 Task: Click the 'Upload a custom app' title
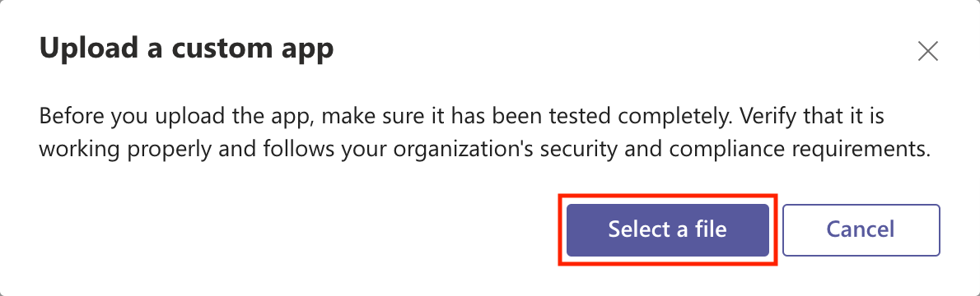click(186, 50)
